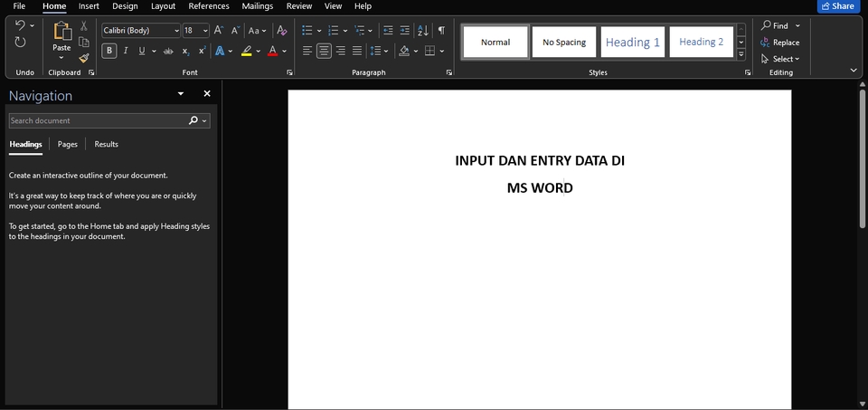This screenshot has height=410, width=868.
Task: Apply red font color
Action: pos(272,51)
